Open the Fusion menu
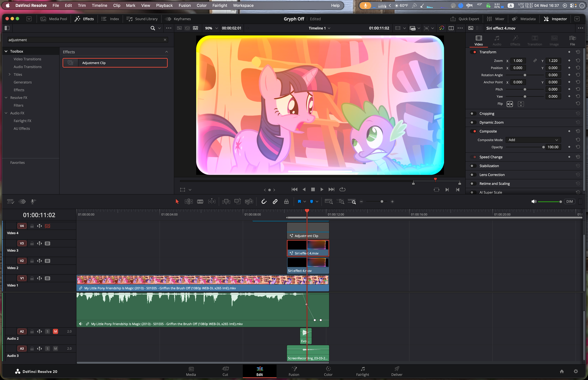Viewport: 588px width, 380px height. point(185,5)
